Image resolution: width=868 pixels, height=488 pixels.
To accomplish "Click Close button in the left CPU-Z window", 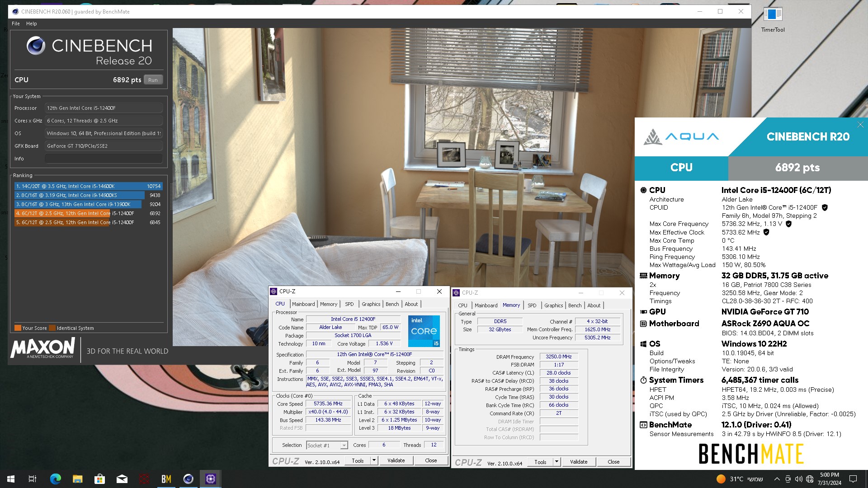I will [x=431, y=460].
